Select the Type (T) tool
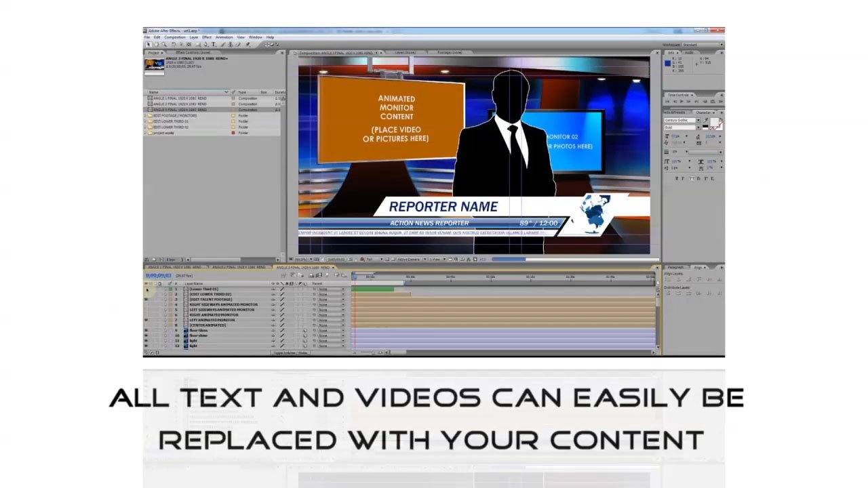This screenshot has width=868, height=488. pos(214,44)
